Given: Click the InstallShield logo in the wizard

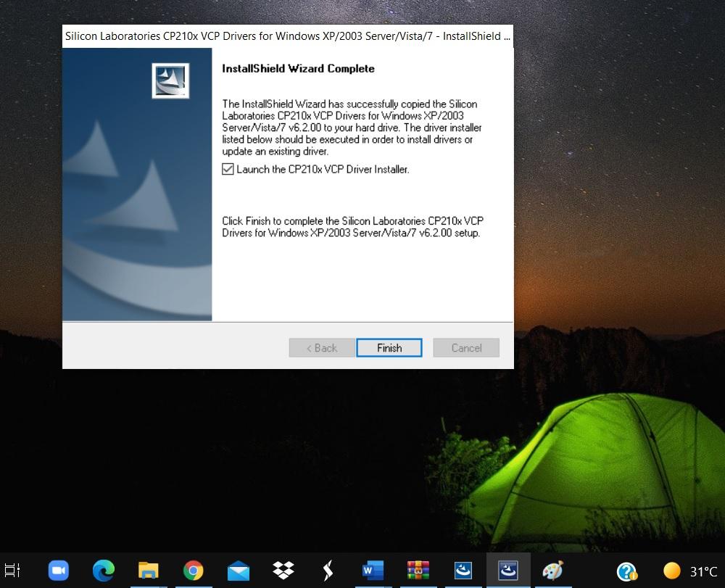Looking at the screenshot, I should [170, 80].
